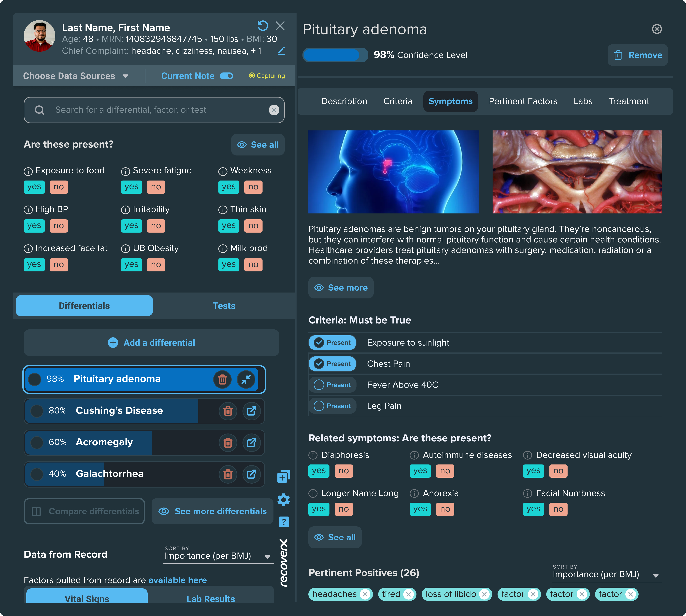Click the settings gear icon
The height and width of the screenshot is (616, 686).
(x=284, y=500)
